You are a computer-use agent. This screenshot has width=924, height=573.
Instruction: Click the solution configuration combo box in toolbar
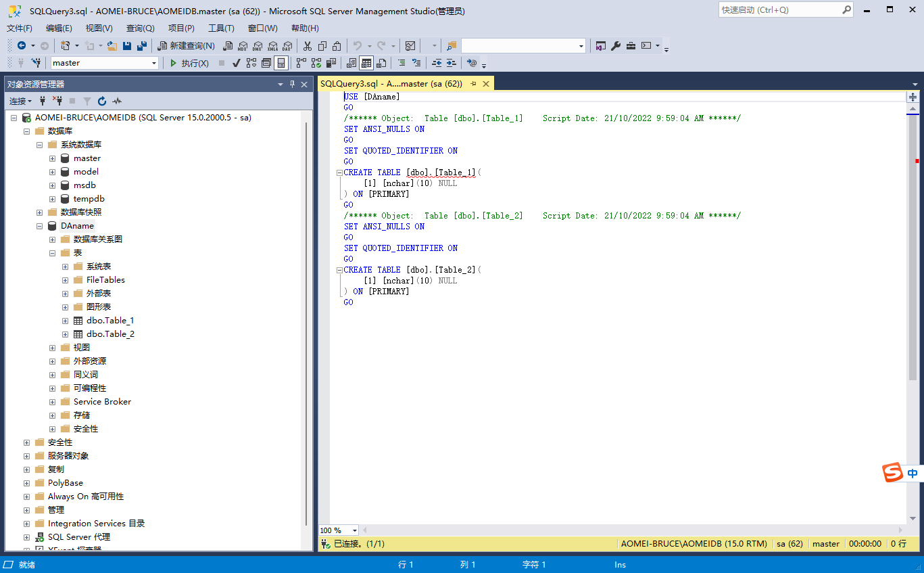click(524, 45)
